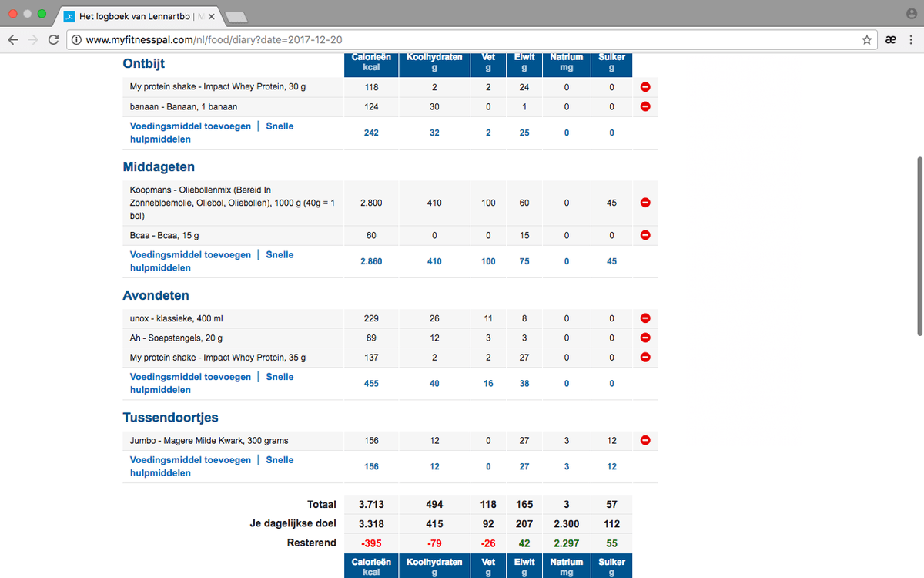
Task: Remove the Jumbo Magere Milde Kwark entry
Action: (x=645, y=440)
